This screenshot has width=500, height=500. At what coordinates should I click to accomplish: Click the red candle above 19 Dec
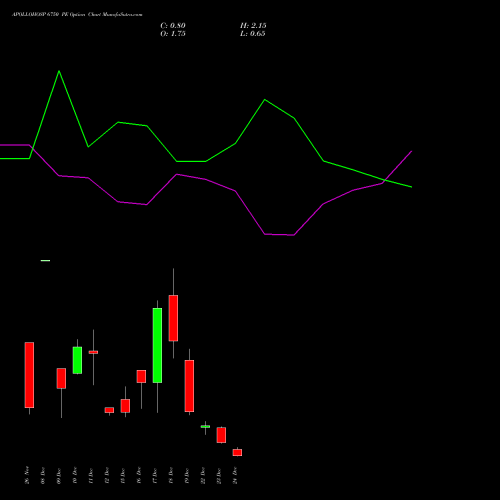point(189,386)
